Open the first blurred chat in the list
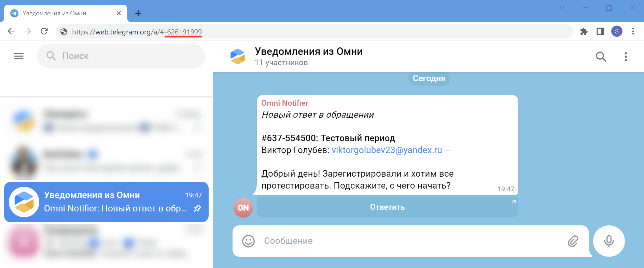 click(x=106, y=121)
